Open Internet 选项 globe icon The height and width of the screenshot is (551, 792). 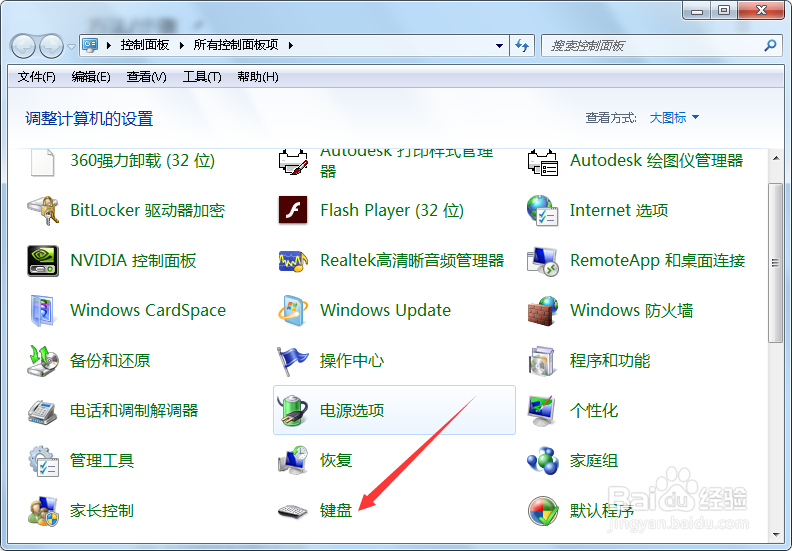coord(542,211)
